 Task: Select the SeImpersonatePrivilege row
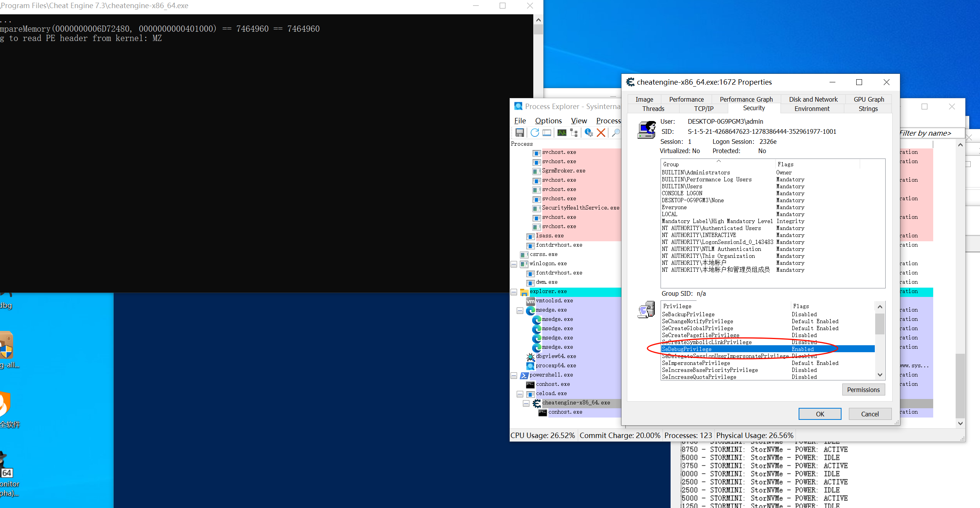[696, 363]
